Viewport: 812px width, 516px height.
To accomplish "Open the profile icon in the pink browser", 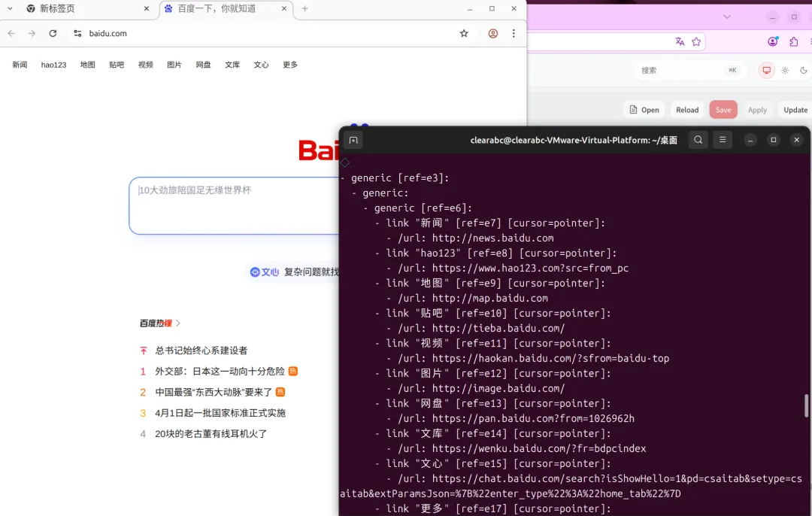I will click(773, 41).
